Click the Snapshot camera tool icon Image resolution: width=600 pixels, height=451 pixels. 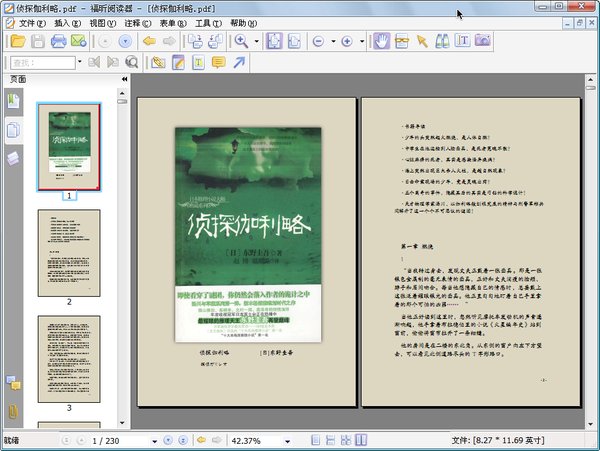tap(483, 41)
